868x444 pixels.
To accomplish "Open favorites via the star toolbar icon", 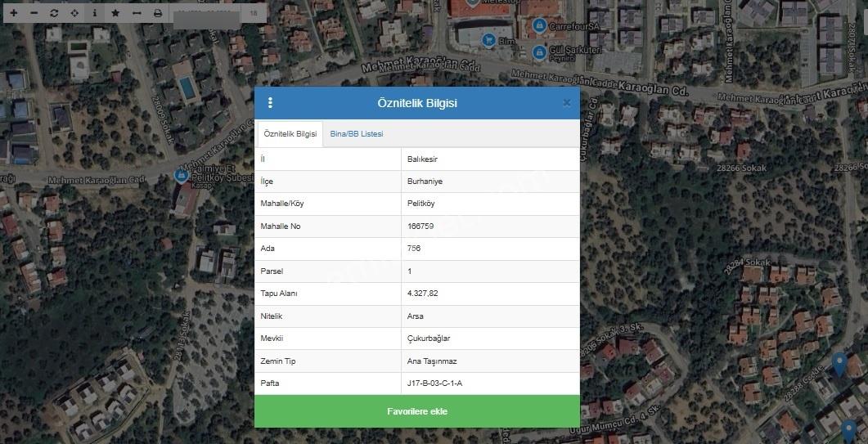I will coord(115,13).
